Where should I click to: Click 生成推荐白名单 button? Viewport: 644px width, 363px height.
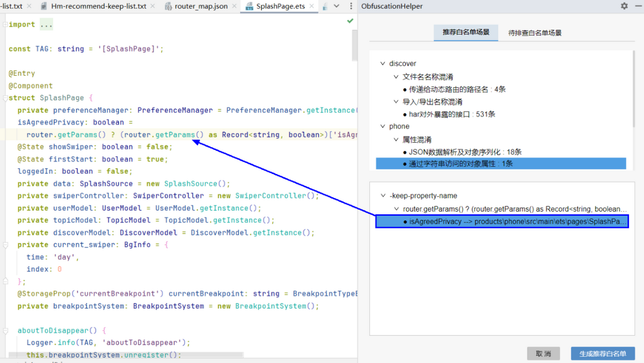point(602,354)
